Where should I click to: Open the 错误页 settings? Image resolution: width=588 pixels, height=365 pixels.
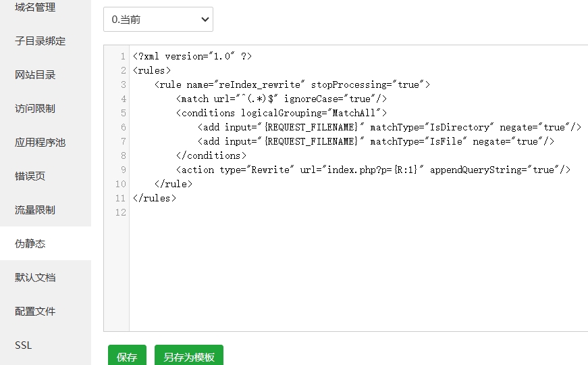click(x=30, y=176)
